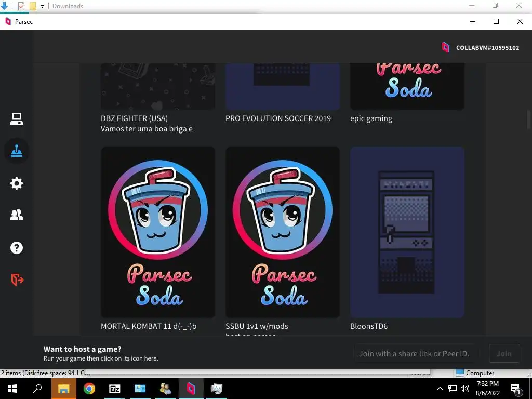Open the Help question mark icon
The height and width of the screenshot is (399, 532).
pyautogui.click(x=16, y=248)
